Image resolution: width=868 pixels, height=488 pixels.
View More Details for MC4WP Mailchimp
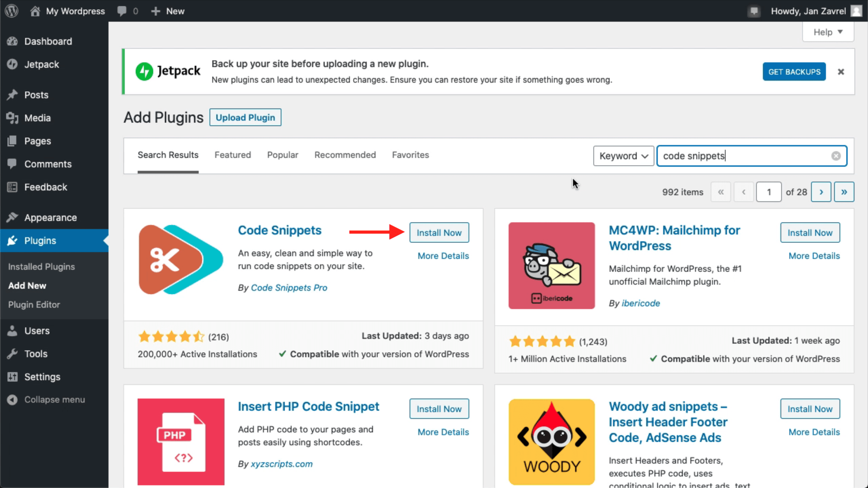pos(814,256)
